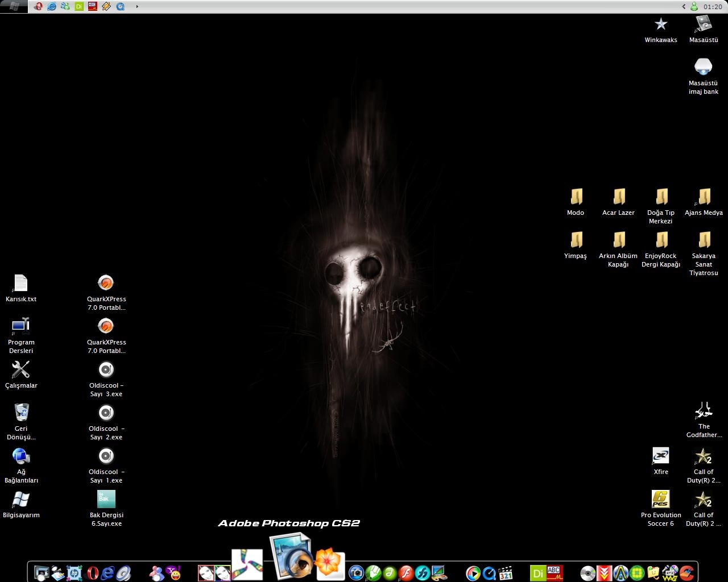Click the yellow folder face icon in dock

coord(653,573)
